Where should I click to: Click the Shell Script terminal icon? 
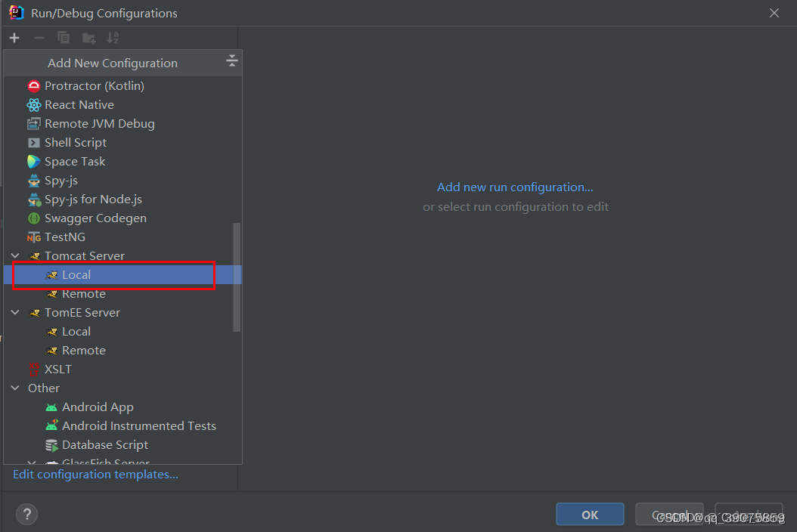tap(33, 143)
